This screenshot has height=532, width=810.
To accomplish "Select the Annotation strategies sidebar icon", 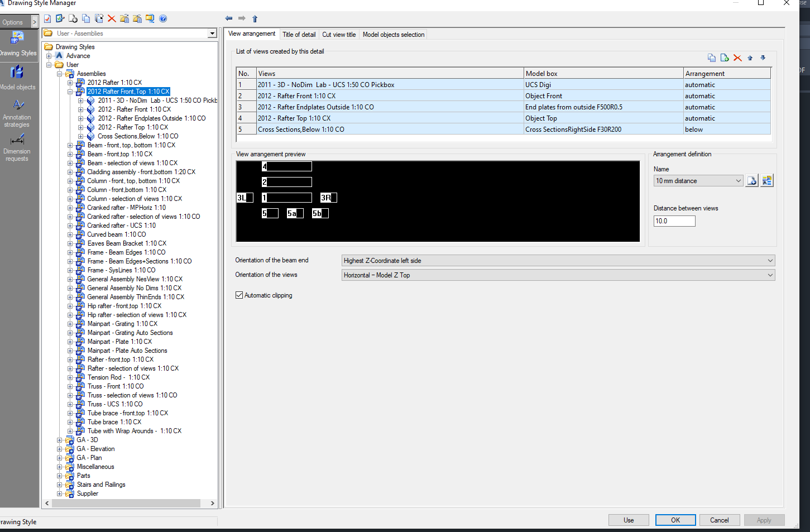I will pos(17,113).
